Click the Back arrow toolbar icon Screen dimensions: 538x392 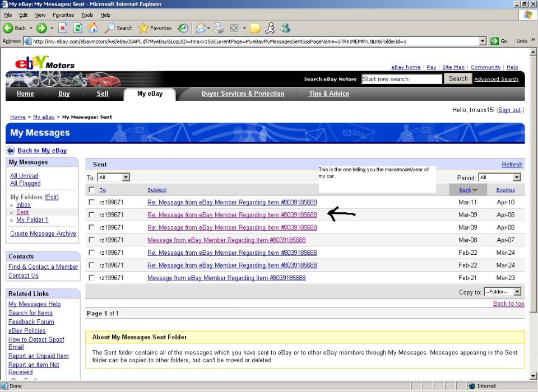(8, 28)
